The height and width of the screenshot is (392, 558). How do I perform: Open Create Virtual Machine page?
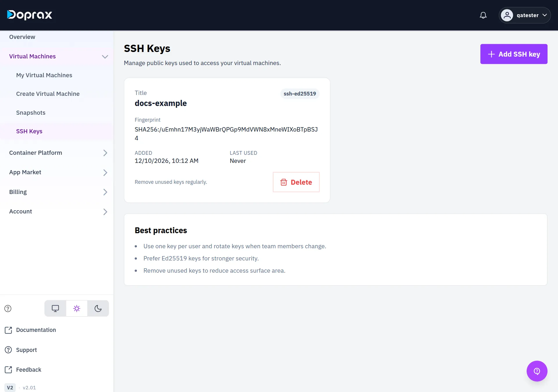tap(48, 94)
